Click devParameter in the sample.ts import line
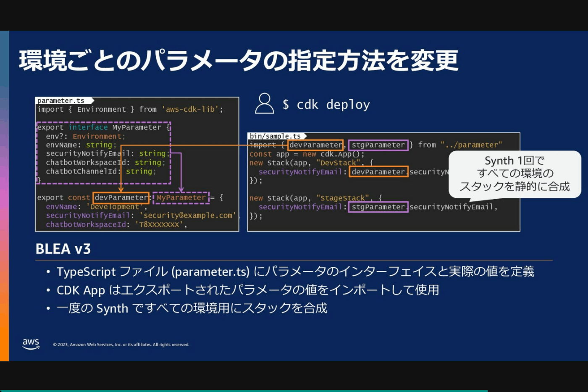The image size is (588, 392). tap(316, 145)
